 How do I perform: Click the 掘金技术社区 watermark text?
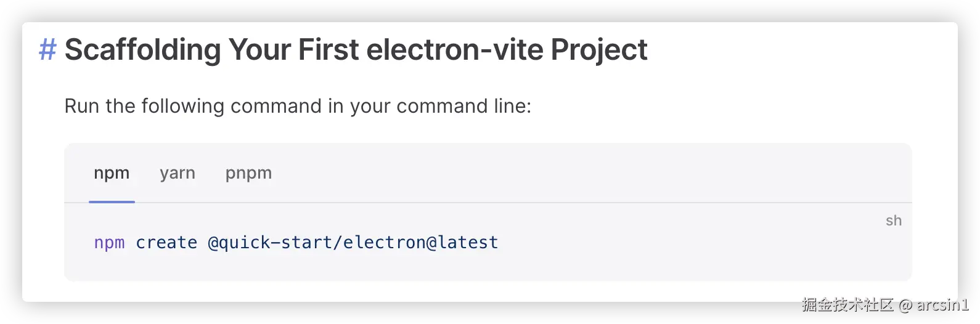pos(847,304)
